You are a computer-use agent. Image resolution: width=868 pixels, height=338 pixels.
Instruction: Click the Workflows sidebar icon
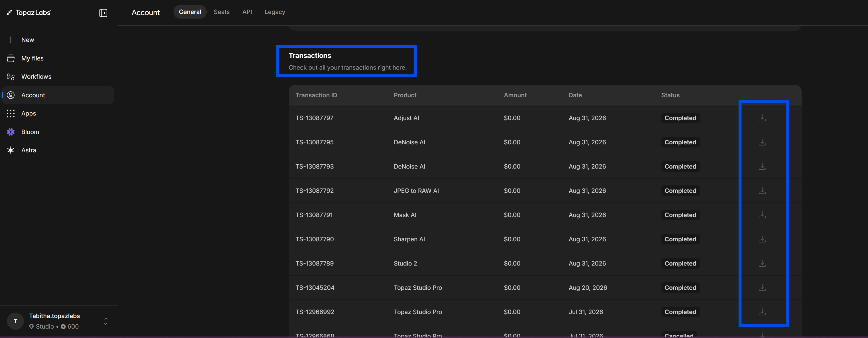click(x=11, y=76)
